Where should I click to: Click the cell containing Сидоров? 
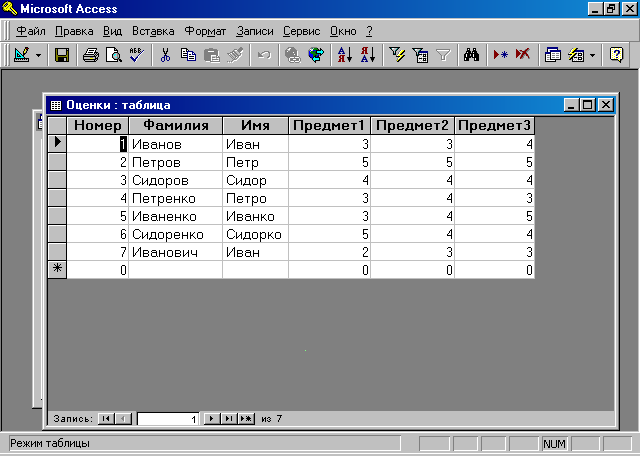176,180
